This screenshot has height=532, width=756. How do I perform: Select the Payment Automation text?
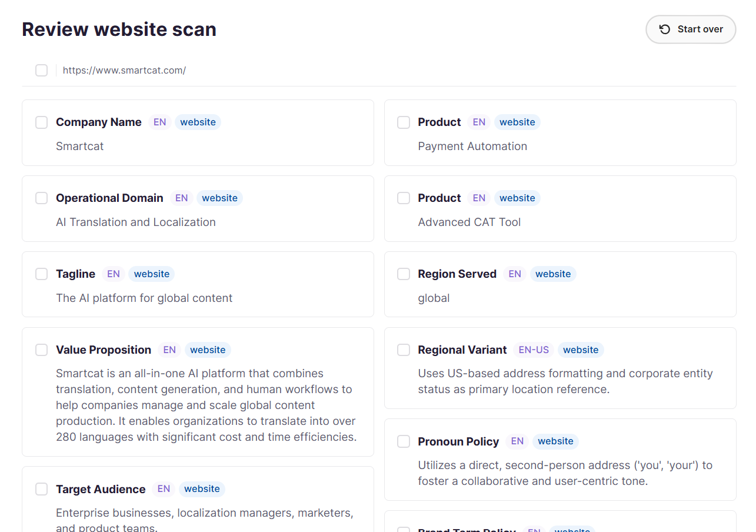pos(472,146)
